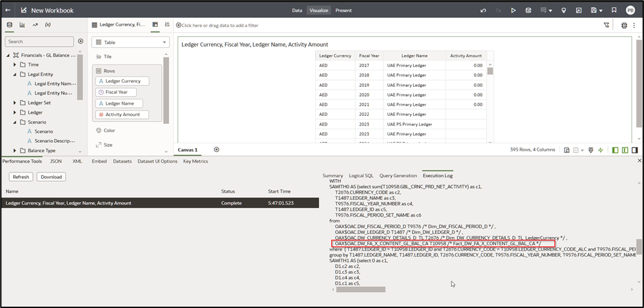644x308 pixels.
Task: Click the data elements Search field
Action: coord(39,41)
